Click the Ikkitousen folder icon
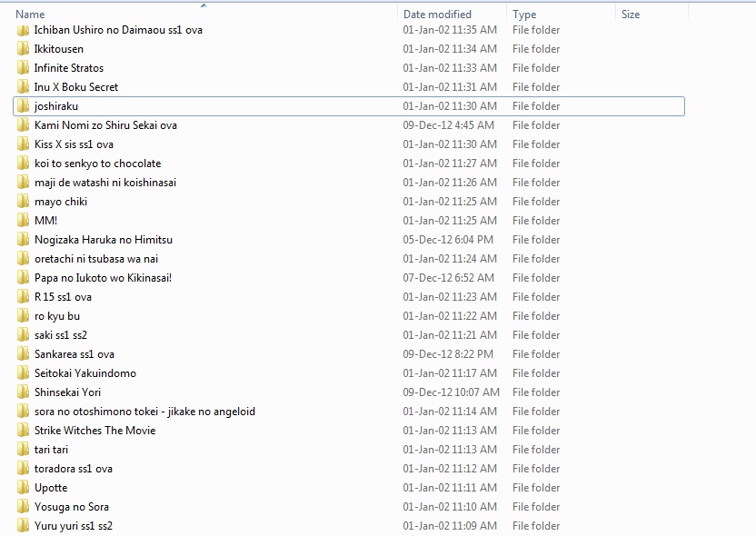Screen dimensions: 756x536 click(23, 49)
